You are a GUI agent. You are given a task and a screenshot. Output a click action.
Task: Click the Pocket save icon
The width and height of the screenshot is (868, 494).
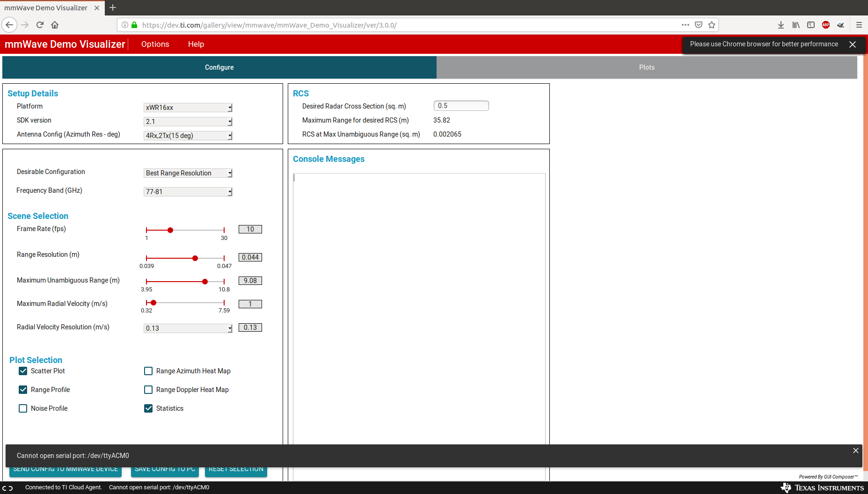point(699,25)
